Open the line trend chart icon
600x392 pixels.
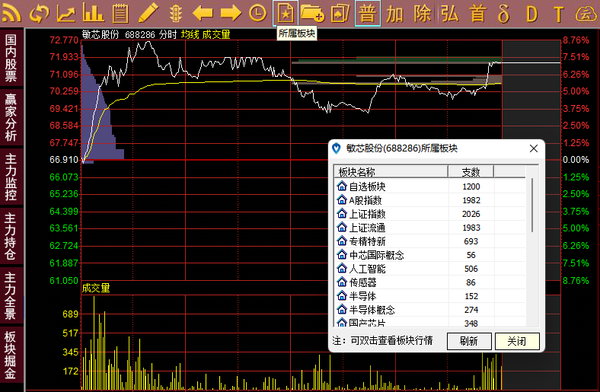(x=66, y=13)
